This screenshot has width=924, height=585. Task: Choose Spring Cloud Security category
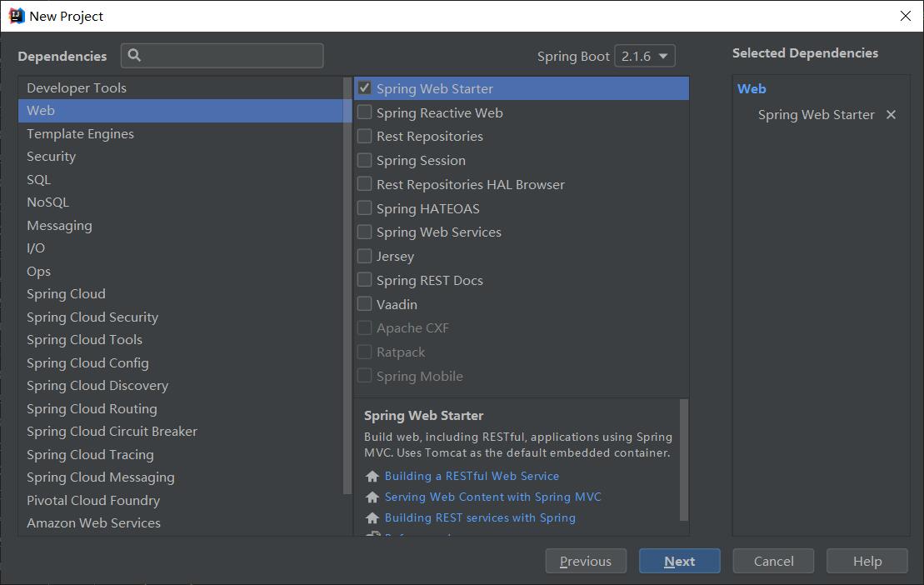180,317
